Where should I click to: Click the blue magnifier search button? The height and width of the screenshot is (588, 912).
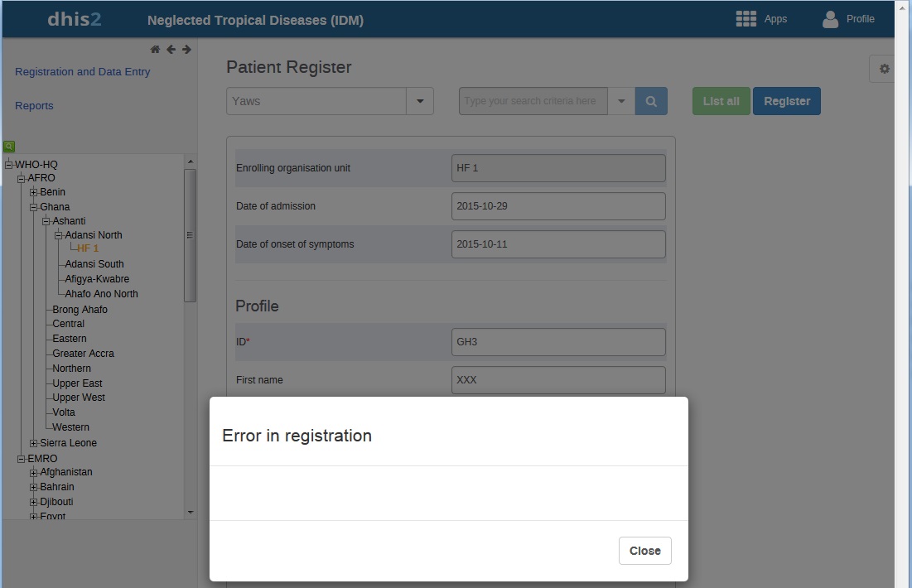point(651,101)
